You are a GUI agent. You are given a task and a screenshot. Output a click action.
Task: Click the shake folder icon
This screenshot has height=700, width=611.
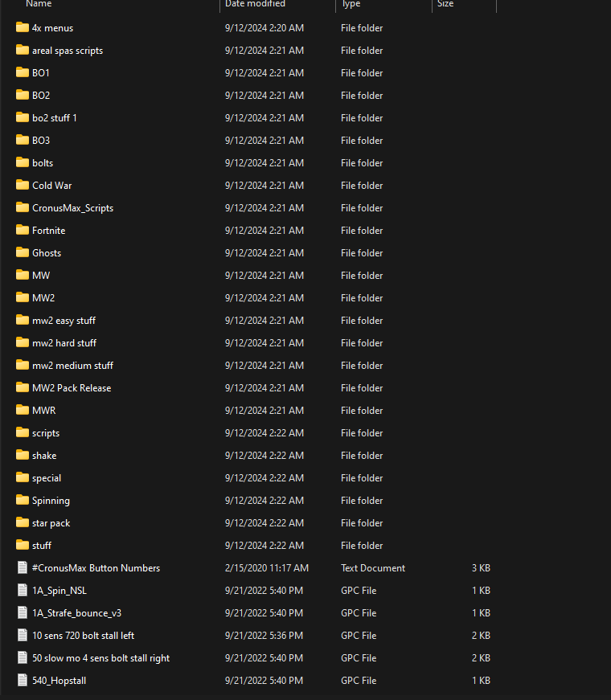(23, 455)
